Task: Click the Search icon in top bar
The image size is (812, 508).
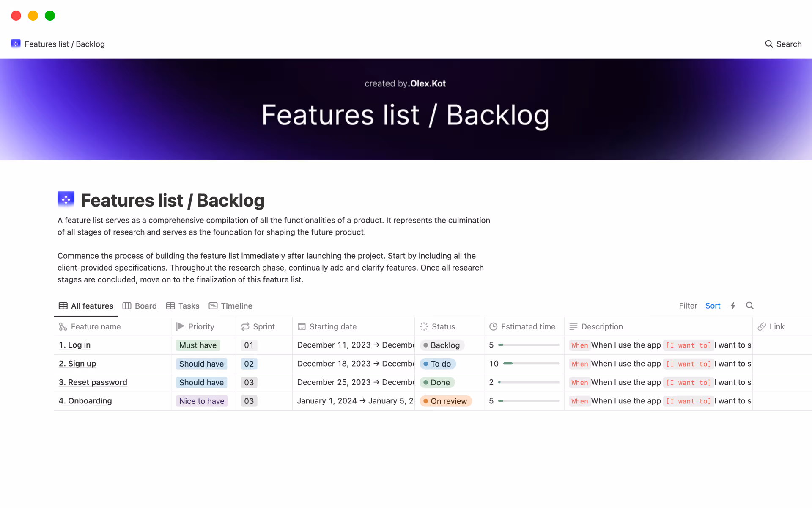Action: [769, 44]
